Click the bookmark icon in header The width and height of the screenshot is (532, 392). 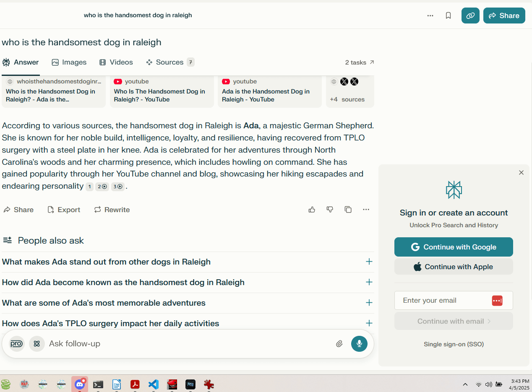[x=448, y=16]
